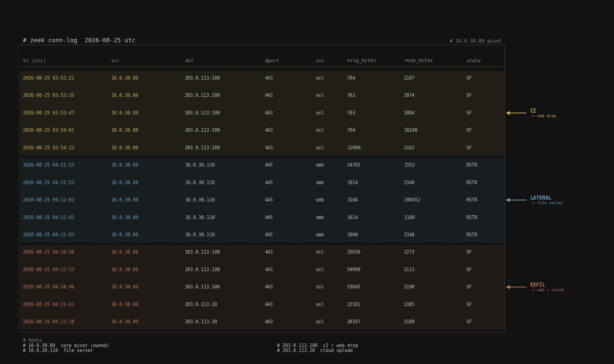Screen dimensions: 614x364
Task: Click resp_bytes value 2074
Action: click(409, 95)
